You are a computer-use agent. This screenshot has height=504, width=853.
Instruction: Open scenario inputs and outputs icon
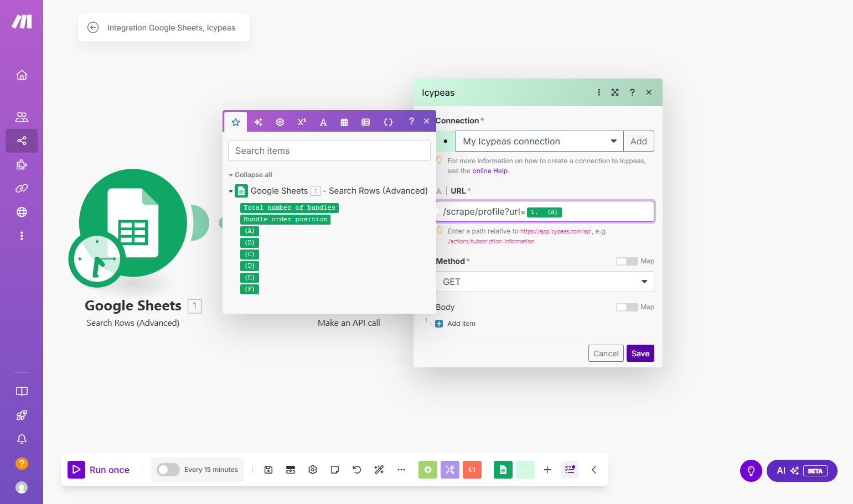click(291, 470)
